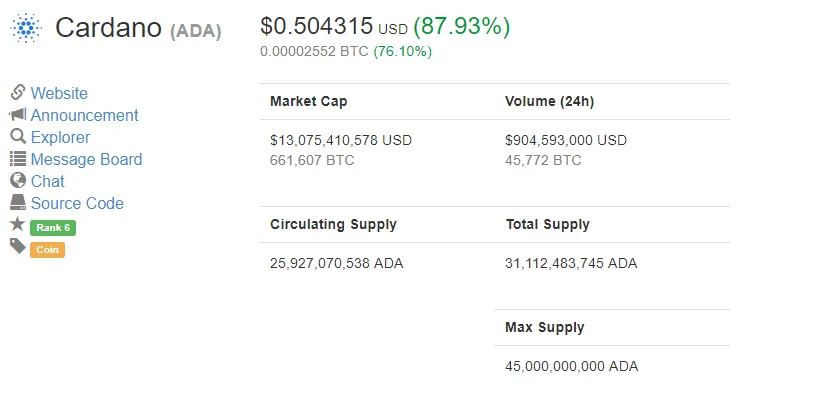Image resolution: width=816 pixels, height=405 pixels.
Task: Open the Chat link
Action: tap(47, 181)
